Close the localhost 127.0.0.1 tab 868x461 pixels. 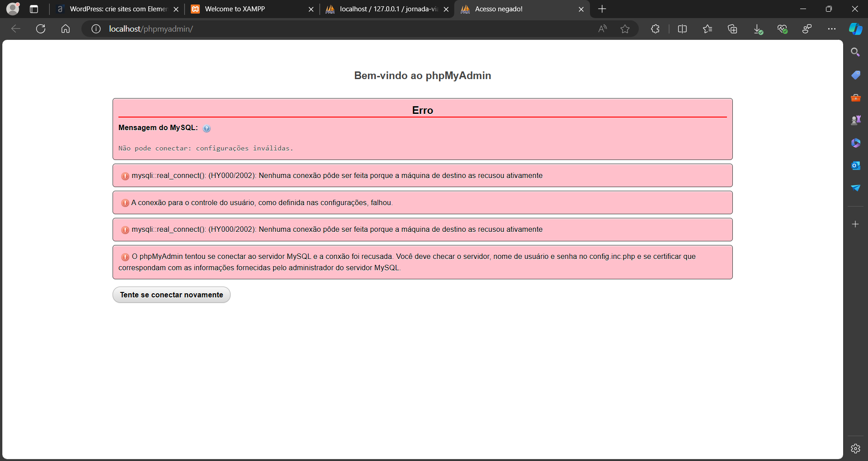446,9
